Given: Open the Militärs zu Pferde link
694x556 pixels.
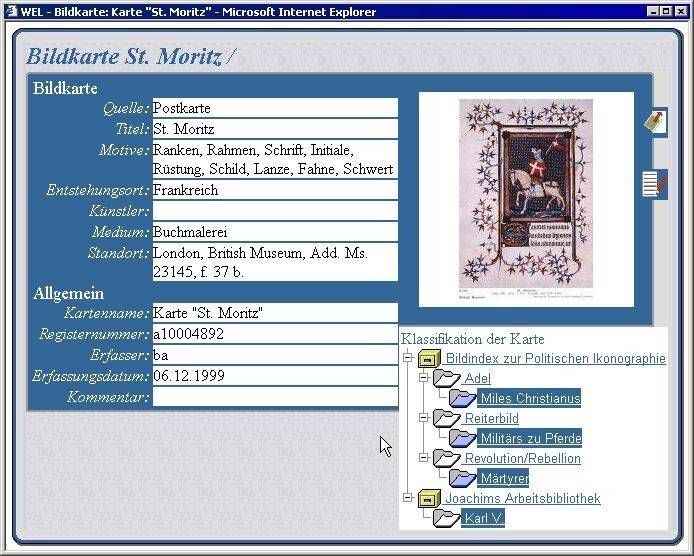Looking at the screenshot, I should [x=530, y=438].
